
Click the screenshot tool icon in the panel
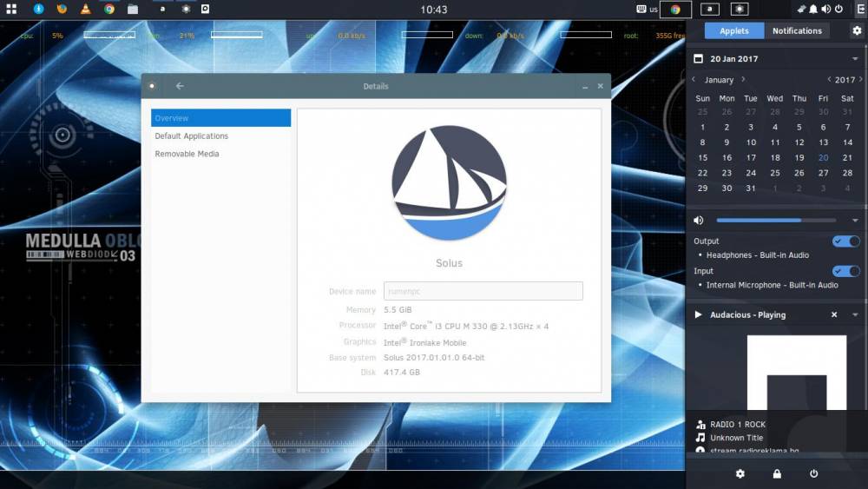click(x=206, y=9)
